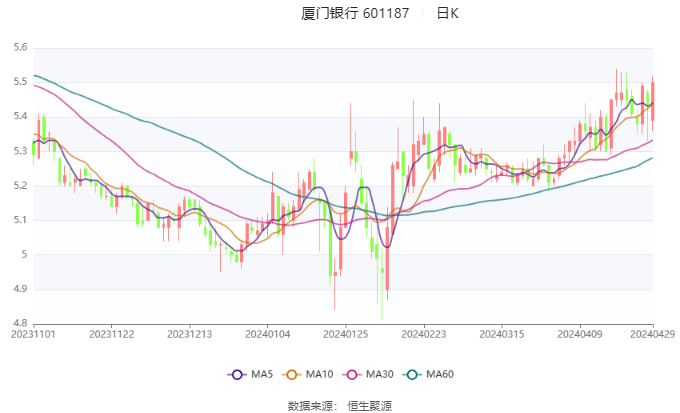Select the 日K period label
The image size is (680, 413).
448,13
